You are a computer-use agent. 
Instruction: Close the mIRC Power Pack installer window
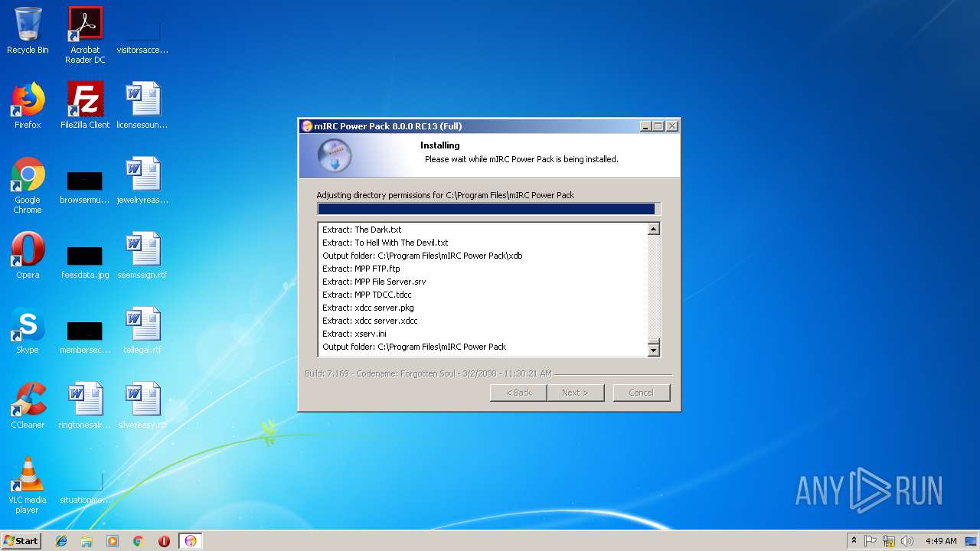coord(671,126)
